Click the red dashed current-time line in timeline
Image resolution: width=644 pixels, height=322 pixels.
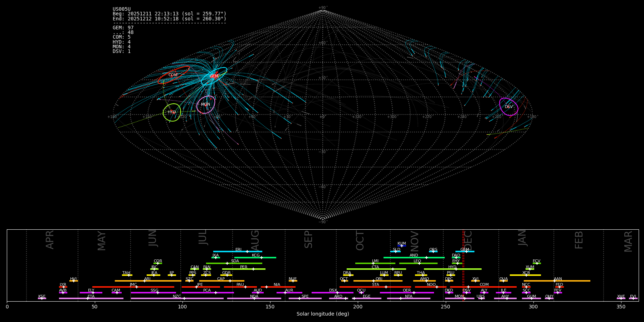pos(463,265)
